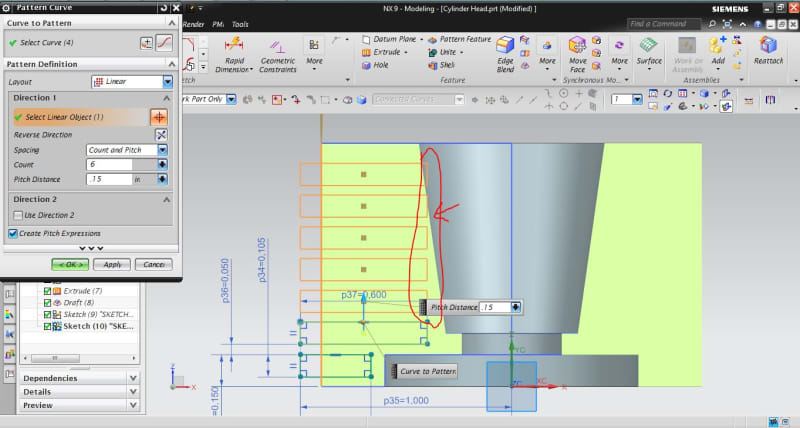800x428 pixels.
Task: Click the Pitch Distance field in dialog
Action: (x=109, y=179)
